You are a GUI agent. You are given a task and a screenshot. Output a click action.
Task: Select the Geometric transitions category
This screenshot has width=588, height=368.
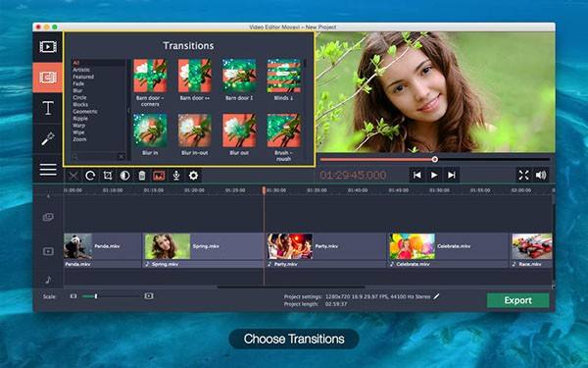85,112
